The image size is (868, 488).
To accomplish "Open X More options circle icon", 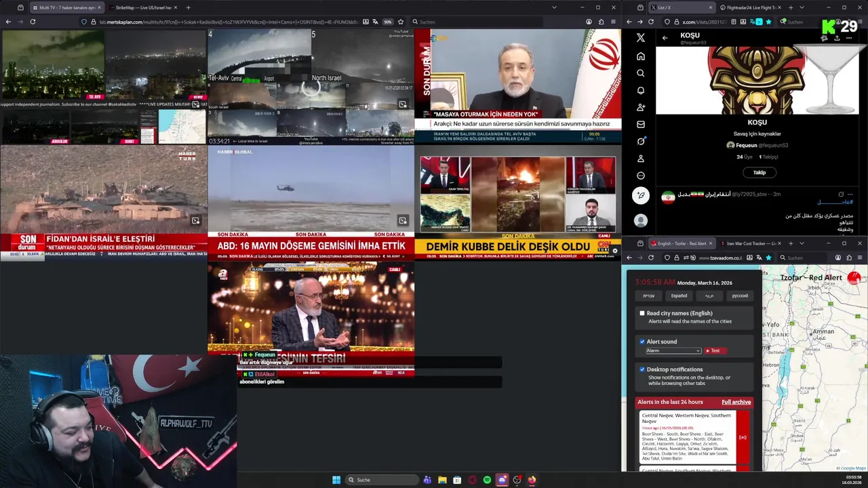I will click(x=641, y=176).
